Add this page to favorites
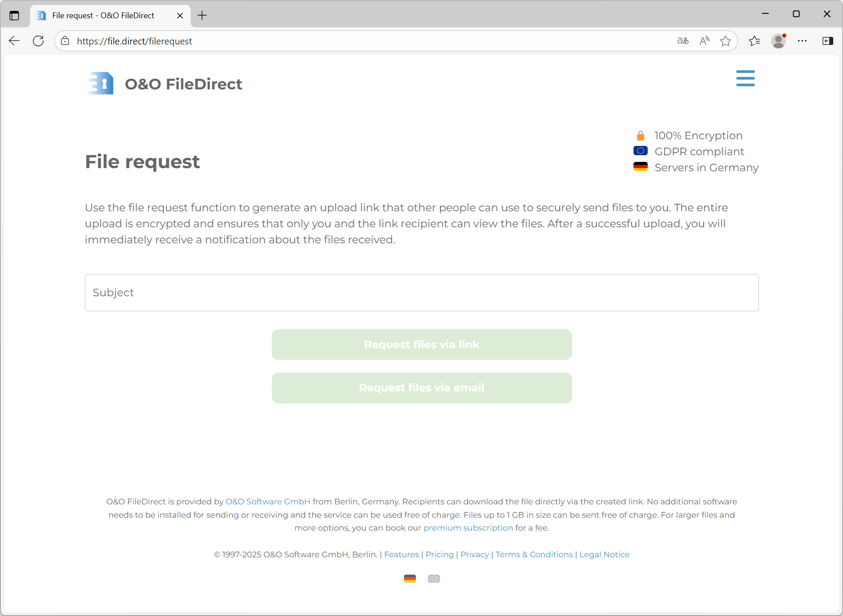 (726, 41)
